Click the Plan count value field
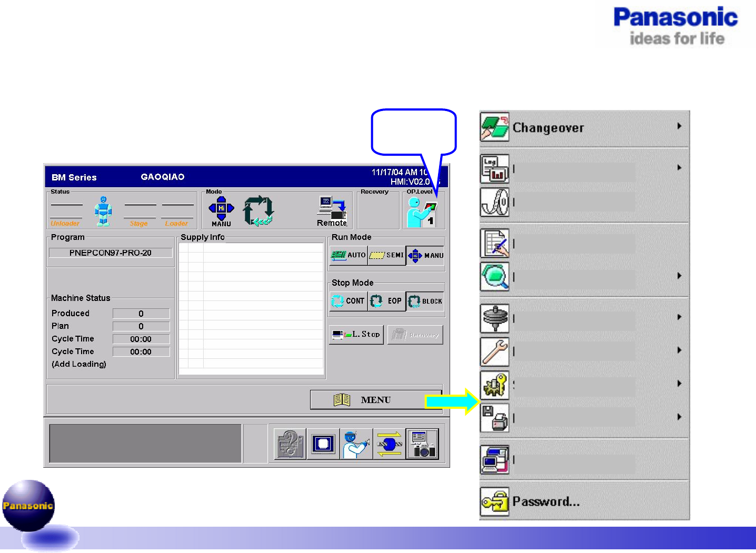756x553 pixels. [141, 326]
